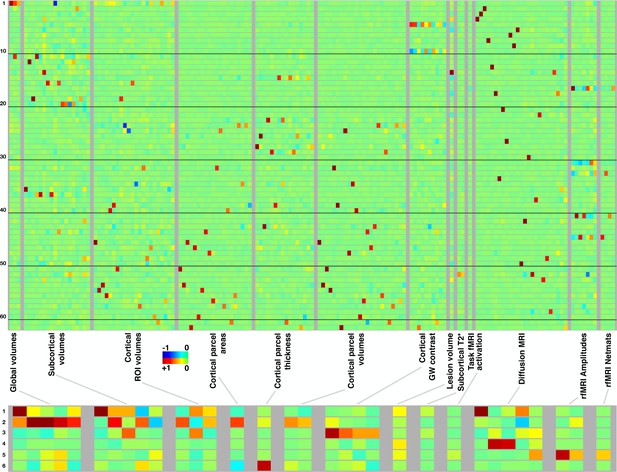Click the "Cortical ROI volumes" column label

133,357
